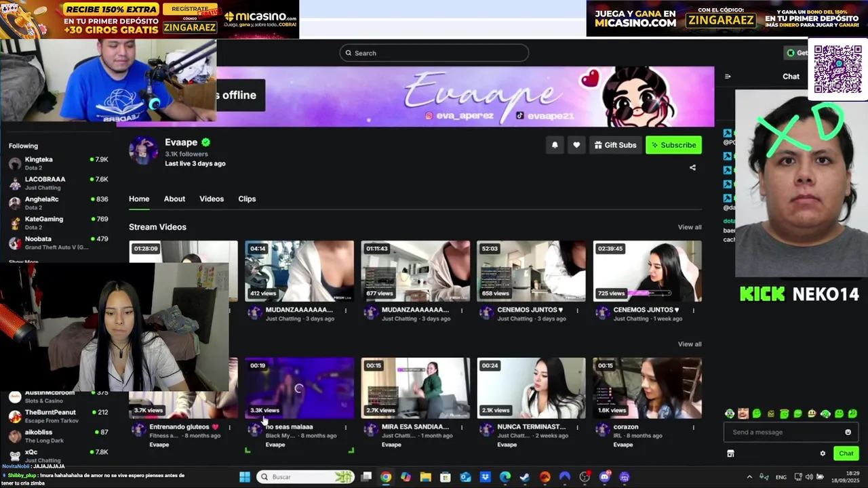Open options menu for 'NUNCA TERMINAST...' clip
This screenshot has width=868, height=488.
tap(577, 427)
